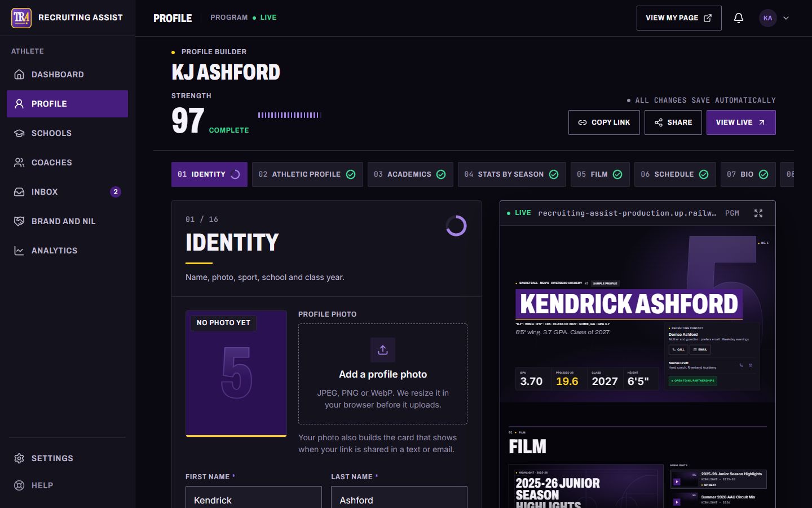
Task: Open Brand and NIL section
Action: 67,221
